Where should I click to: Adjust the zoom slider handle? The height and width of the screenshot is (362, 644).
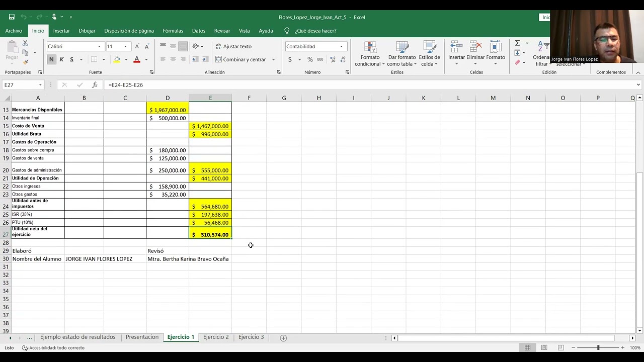(x=598, y=348)
